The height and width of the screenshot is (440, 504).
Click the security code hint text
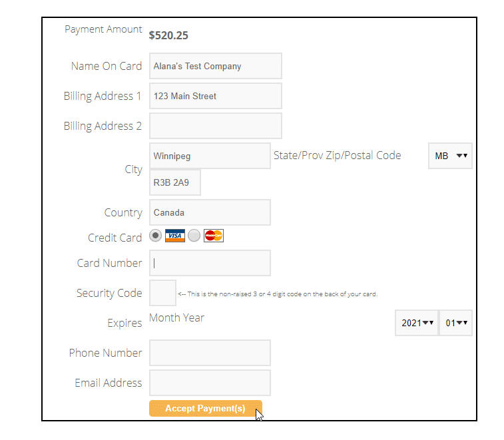(x=278, y=294)
